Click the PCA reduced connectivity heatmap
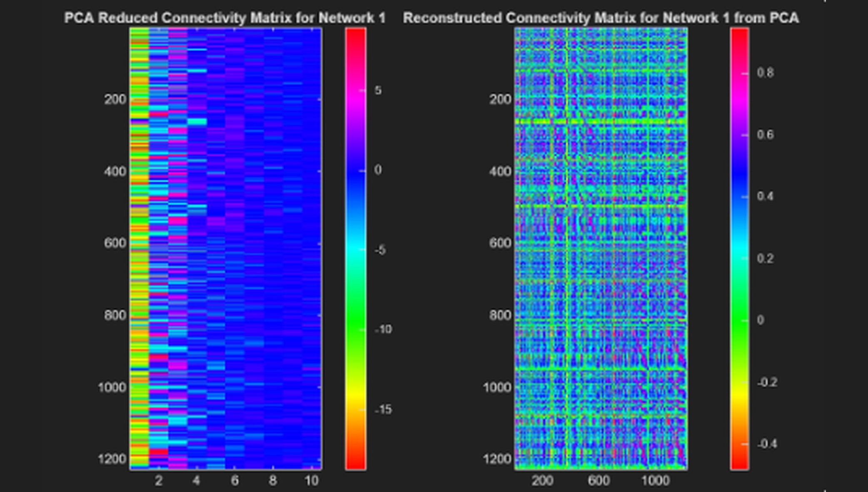 click(x=225, y=249)
